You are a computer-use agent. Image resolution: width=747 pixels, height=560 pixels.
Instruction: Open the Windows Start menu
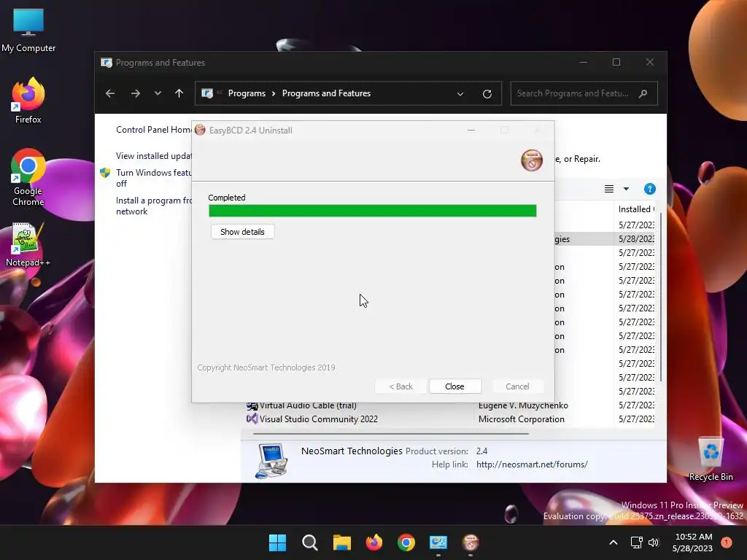pyautogui.click(x=277, y=542)
